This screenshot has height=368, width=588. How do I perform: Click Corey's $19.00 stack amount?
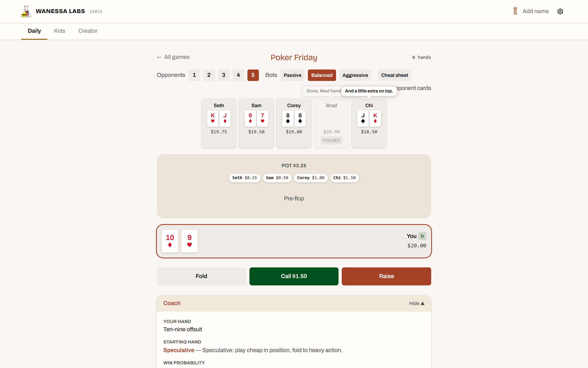pos(294,132)
